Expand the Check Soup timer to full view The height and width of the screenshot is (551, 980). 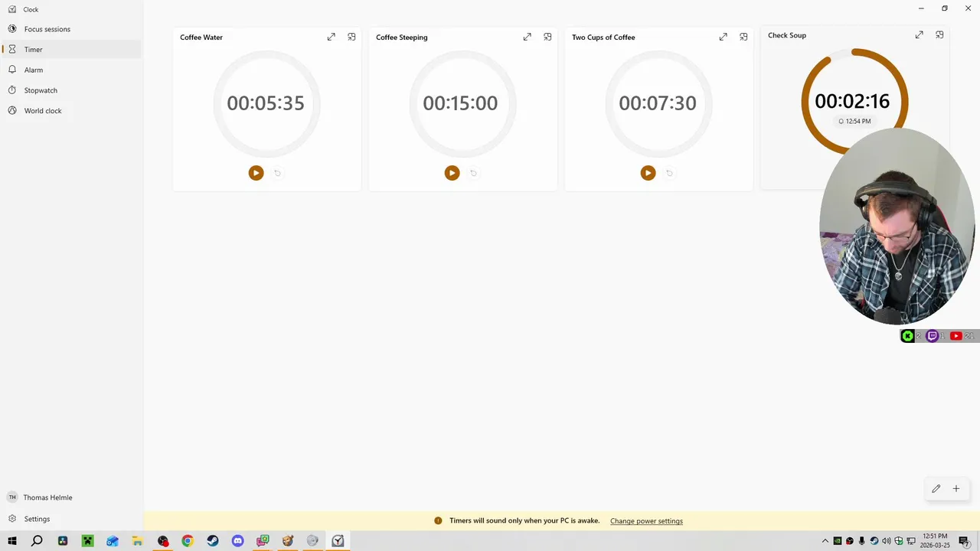tap(919, 34)
